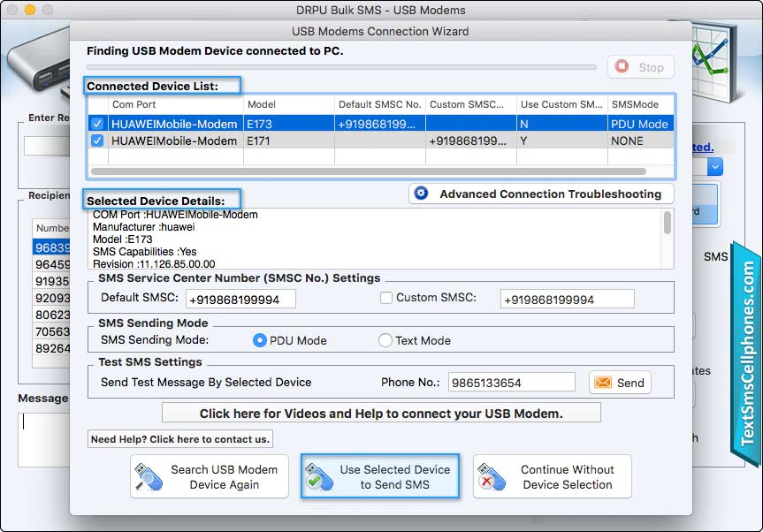
Task: Click Continue Without Device Selection
Action: [x=553, y=476]
